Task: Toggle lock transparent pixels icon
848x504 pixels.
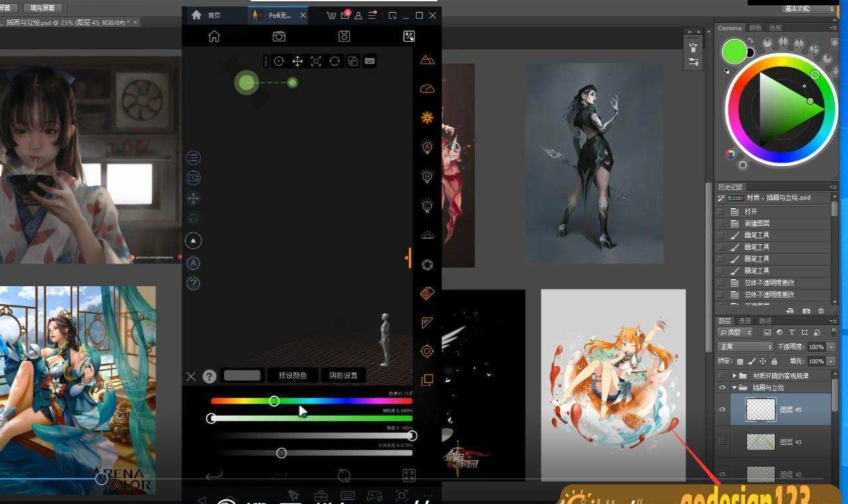Action: pyautogui.click(x=740, y=361)
